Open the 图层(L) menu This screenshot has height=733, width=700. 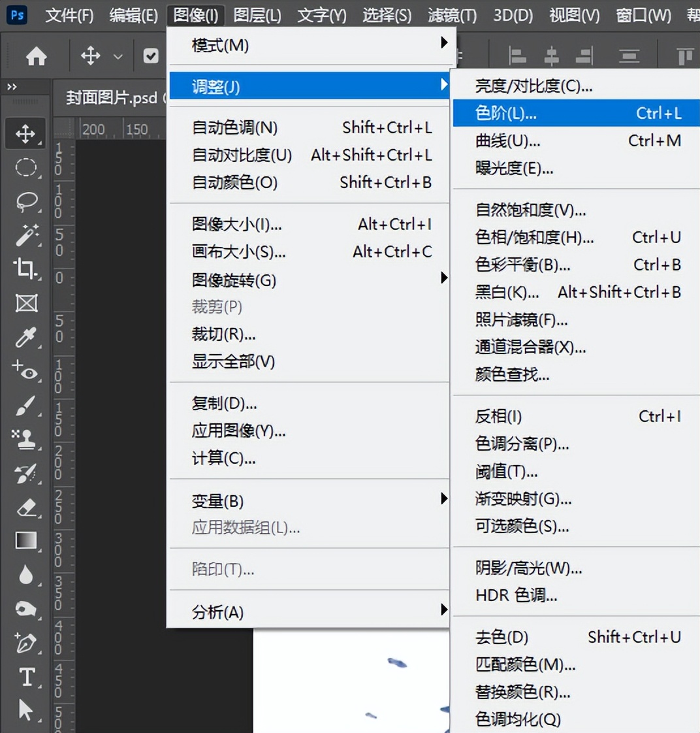tap(257, 16)
